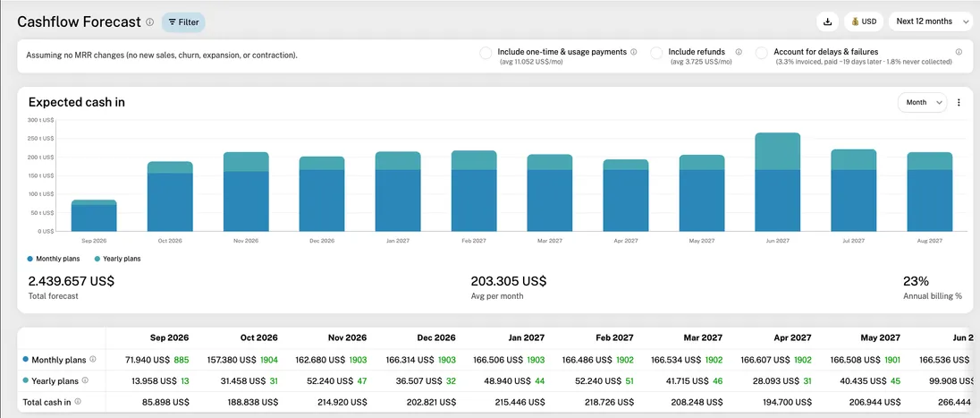Click the 885 count in Monthly plans Sep 2026

pyautogui.click(x=182, y=360)
